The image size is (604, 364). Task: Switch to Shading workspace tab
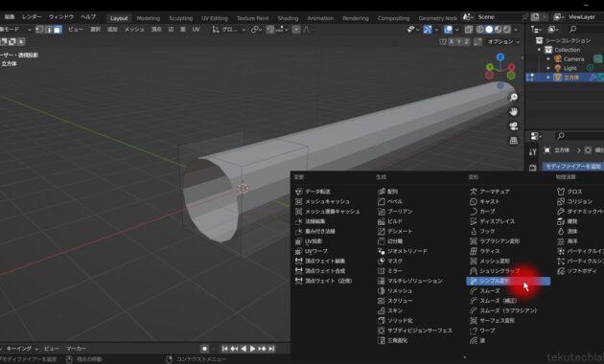click(x=288, y=18)
